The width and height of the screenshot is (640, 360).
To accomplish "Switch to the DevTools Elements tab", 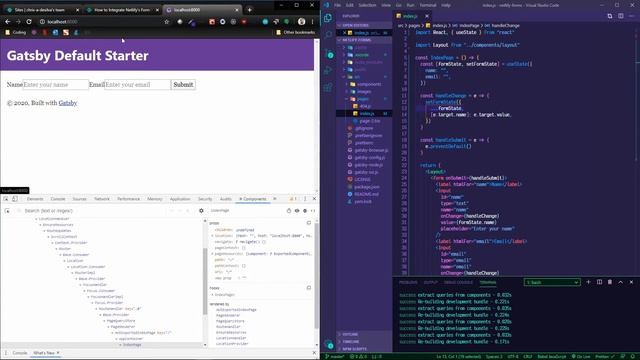I will tap(35, 199).
